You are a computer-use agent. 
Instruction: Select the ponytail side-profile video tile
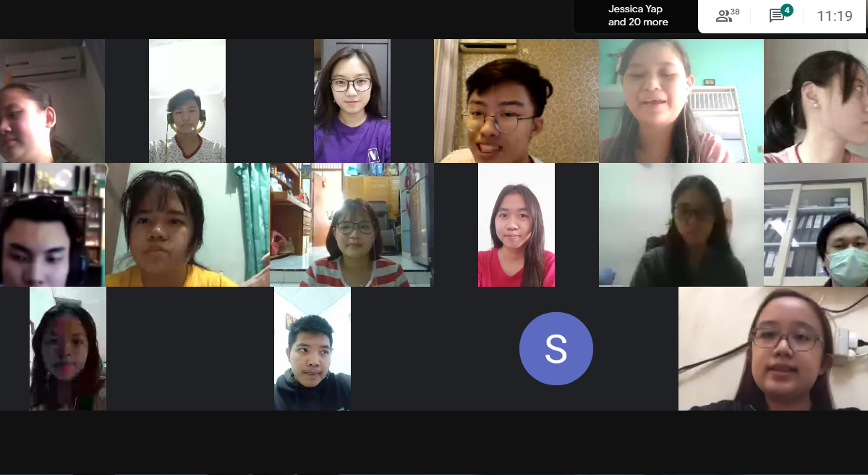[816, 101]
